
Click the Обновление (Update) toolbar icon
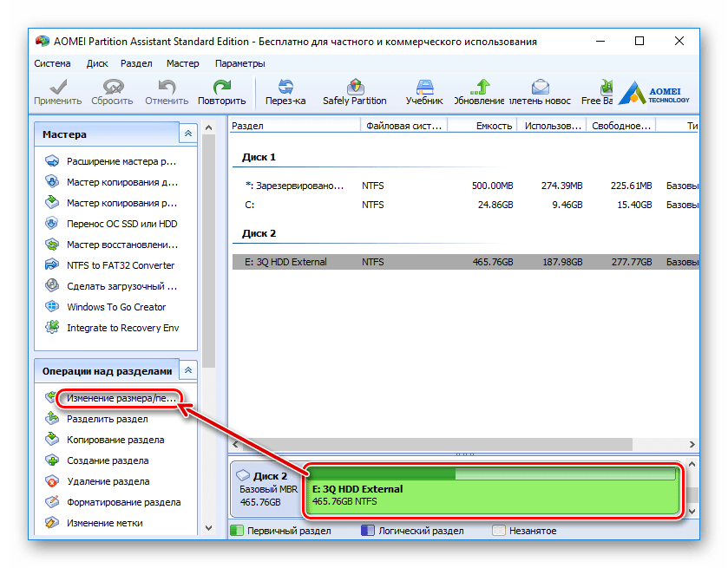[x=480, y=87]
